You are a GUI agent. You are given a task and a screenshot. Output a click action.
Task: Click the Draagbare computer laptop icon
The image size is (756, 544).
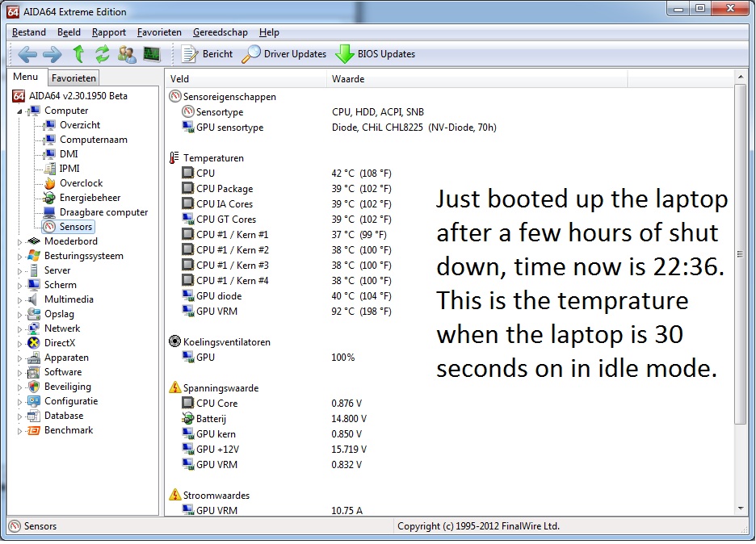[x=49, y=212]
